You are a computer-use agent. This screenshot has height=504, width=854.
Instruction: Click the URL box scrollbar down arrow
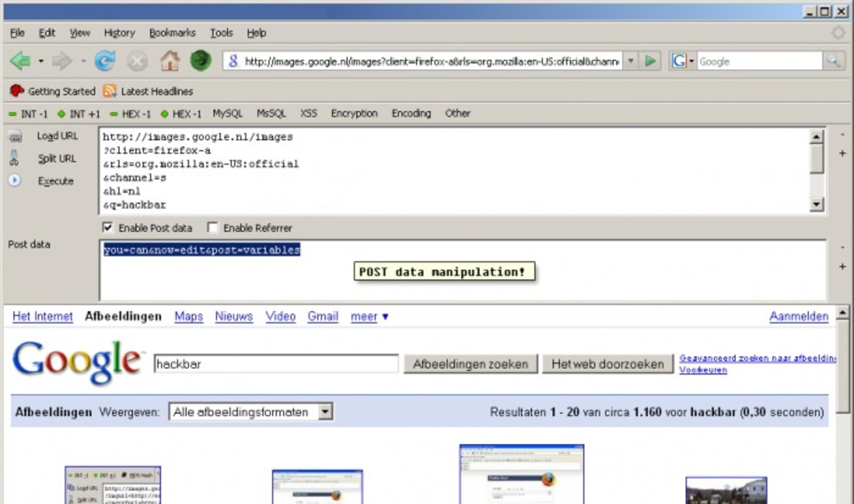[x=817, y=204]
